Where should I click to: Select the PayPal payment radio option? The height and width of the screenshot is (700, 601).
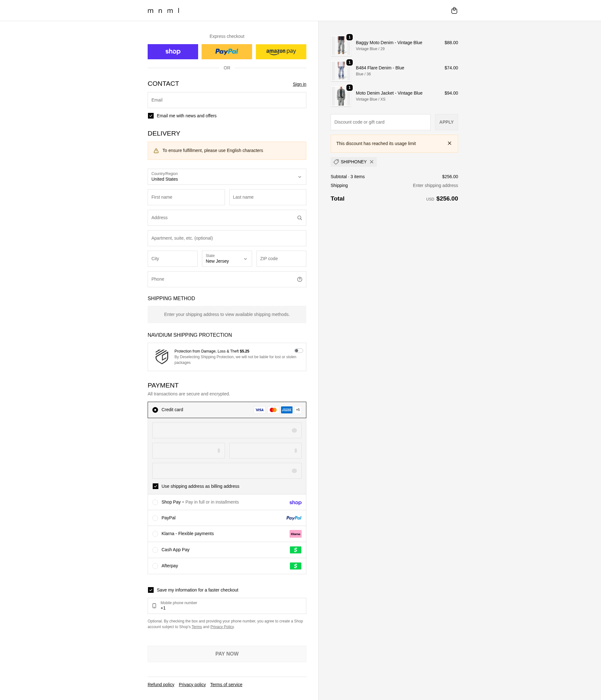pyautogui.click(x=155, y=518)
